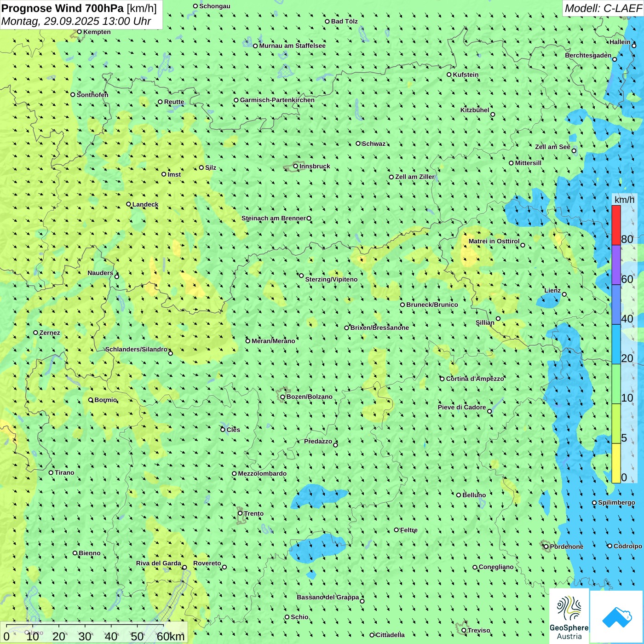Click the Mittersill label
The width and height of the screenshot is (644, 644).
[528, 163]
